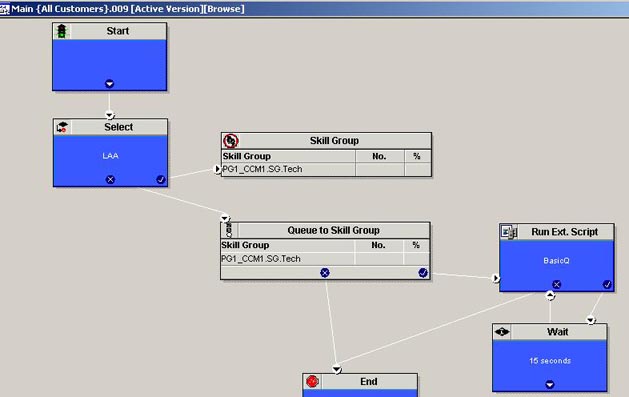629x397 pixels.
Task: Click the Start node traffic light icon
Action: (61, 31)
